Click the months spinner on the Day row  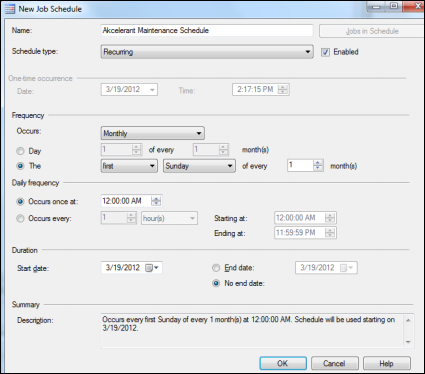coord(224,150)
